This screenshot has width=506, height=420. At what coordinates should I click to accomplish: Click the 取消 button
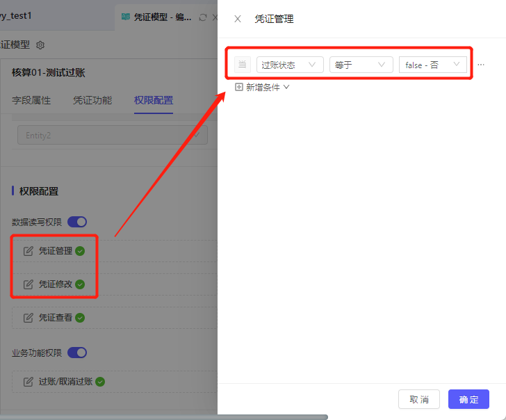click(419, 399)
